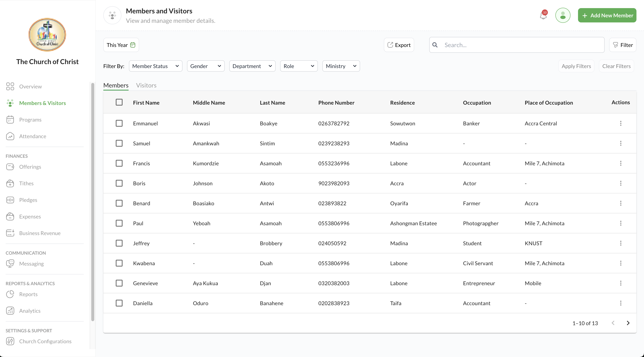
Task: Click the sidebar vertical scrollbar
Action: click(x=93, y=202)
